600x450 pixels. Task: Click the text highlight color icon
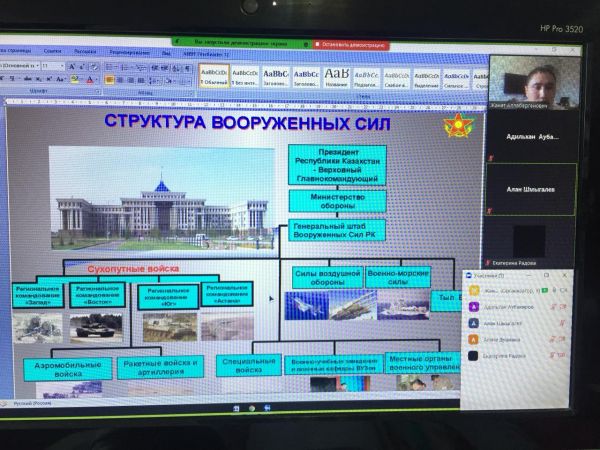[x=75, y=79]
